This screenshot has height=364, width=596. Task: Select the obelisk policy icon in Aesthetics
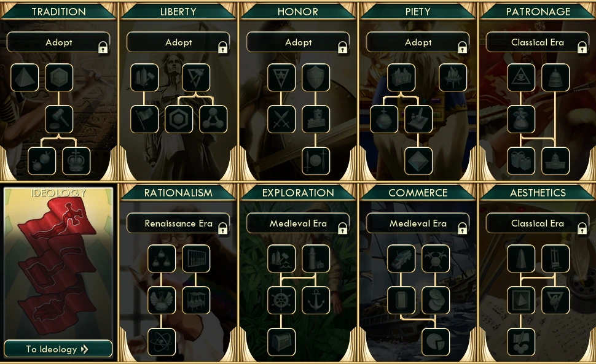(521, 258)
